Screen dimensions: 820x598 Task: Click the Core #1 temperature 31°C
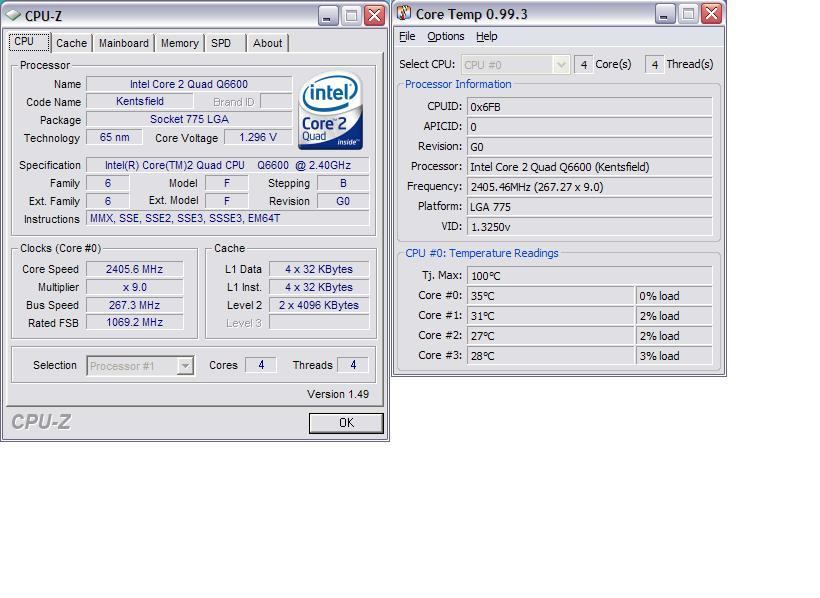click(x=551, y=315)
